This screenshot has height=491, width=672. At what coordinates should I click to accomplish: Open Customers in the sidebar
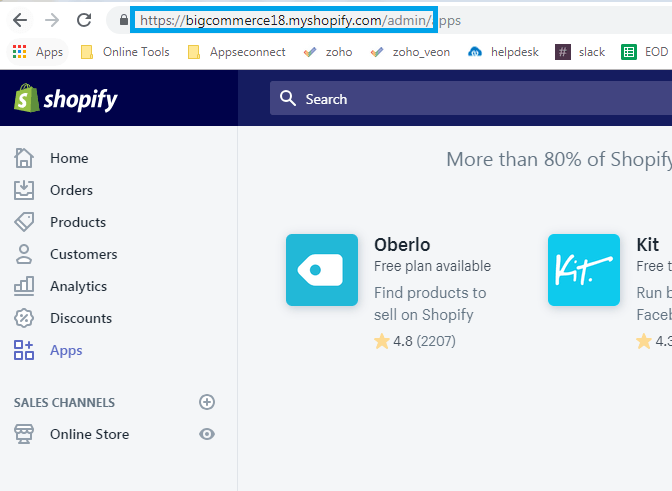84,254
